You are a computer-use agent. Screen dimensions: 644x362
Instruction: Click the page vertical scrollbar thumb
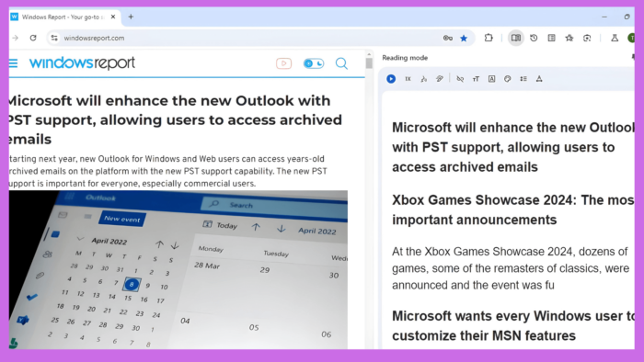pyautogui.click(x=369, y=62)
